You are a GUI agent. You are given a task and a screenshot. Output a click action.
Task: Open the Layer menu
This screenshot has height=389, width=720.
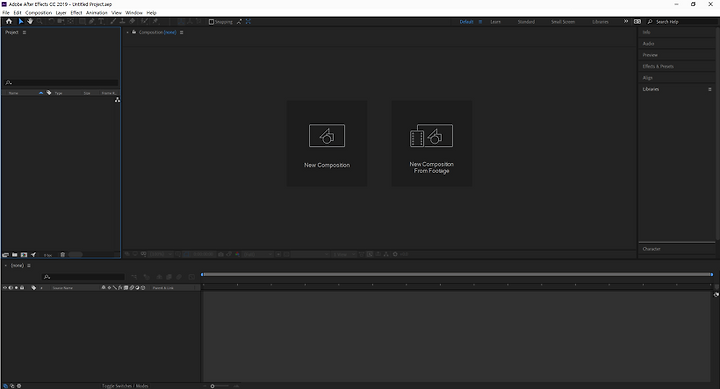pyautogui.click(x=61, y=13)
